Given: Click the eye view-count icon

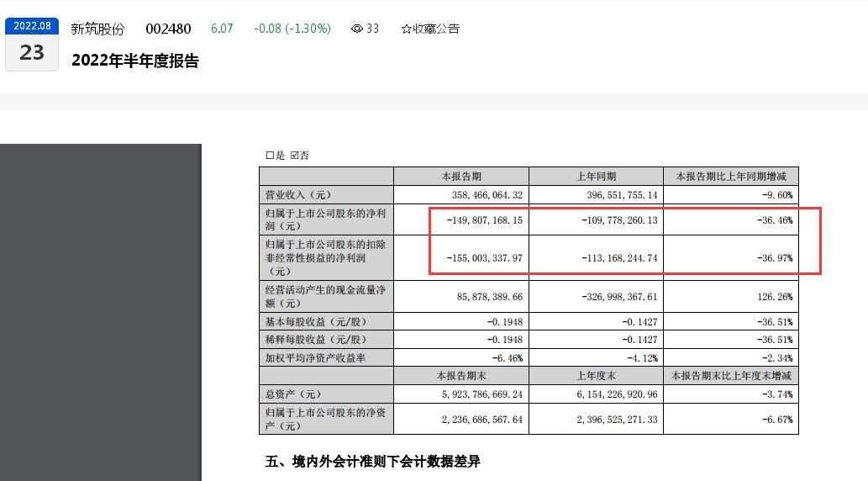Looking at the screenshot, I should [357, 29].
